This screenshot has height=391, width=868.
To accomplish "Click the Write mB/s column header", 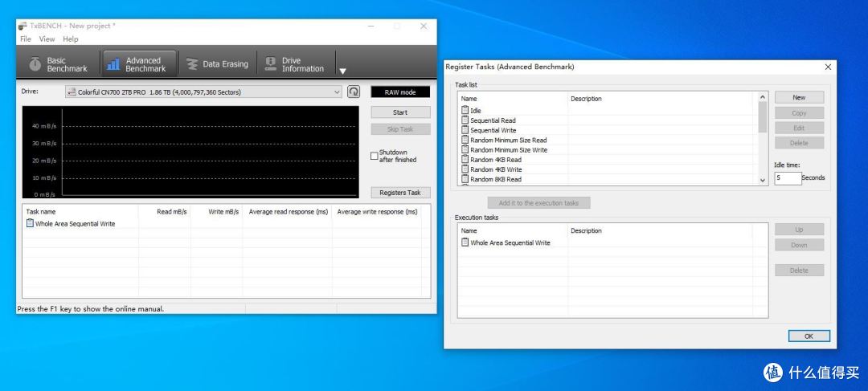I will click(216, 212).
